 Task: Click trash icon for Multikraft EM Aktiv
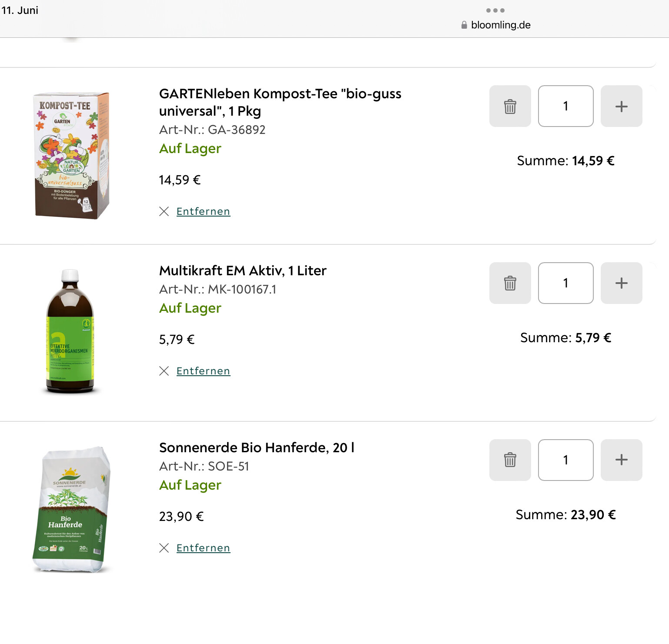[x=510, y=283]
